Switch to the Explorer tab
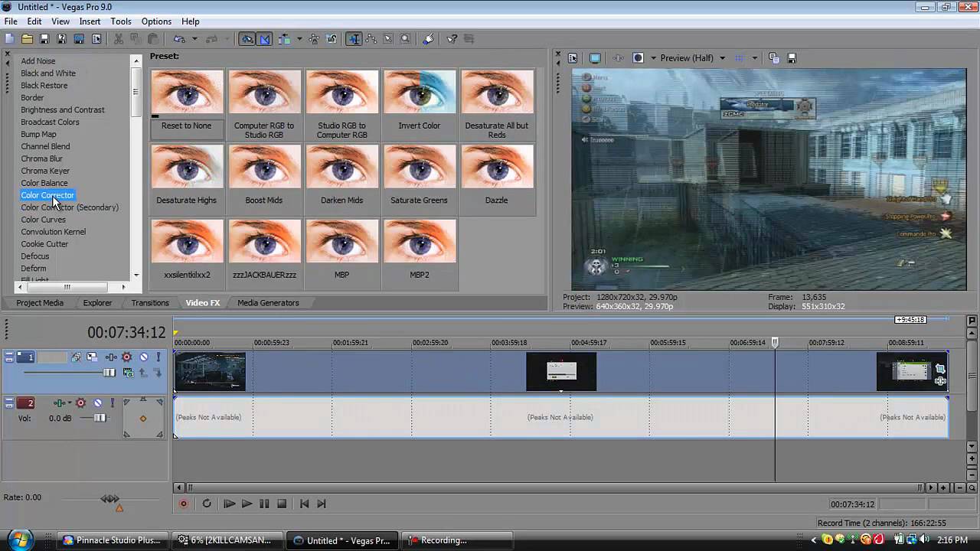The height and width of the screenshot is (551, 980). click(x=97, y=303)
